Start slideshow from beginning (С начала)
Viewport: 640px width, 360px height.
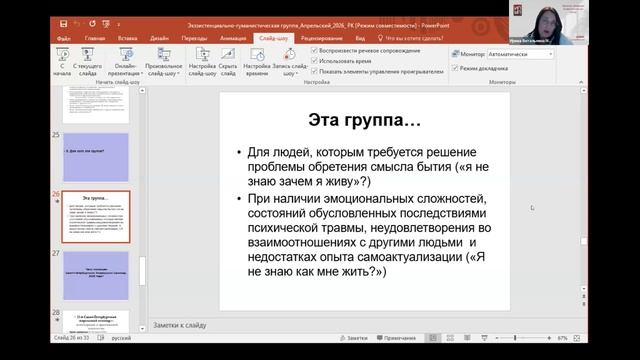click(62, 62)
